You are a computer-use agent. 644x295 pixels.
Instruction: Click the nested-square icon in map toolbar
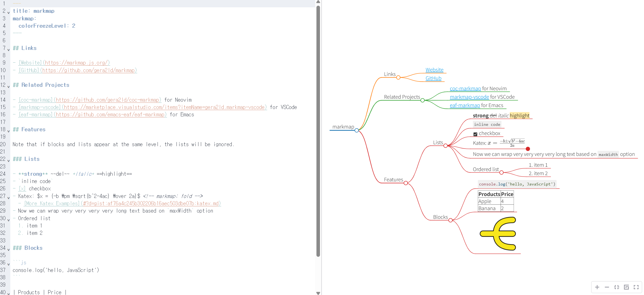(x=626, y=287)
